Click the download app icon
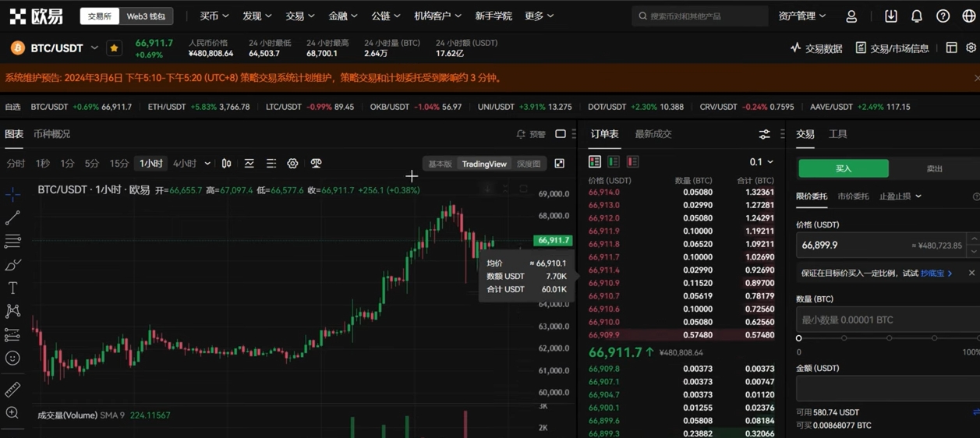The height and width of the screenshot is (438, 980). click(x=891, y=16)
